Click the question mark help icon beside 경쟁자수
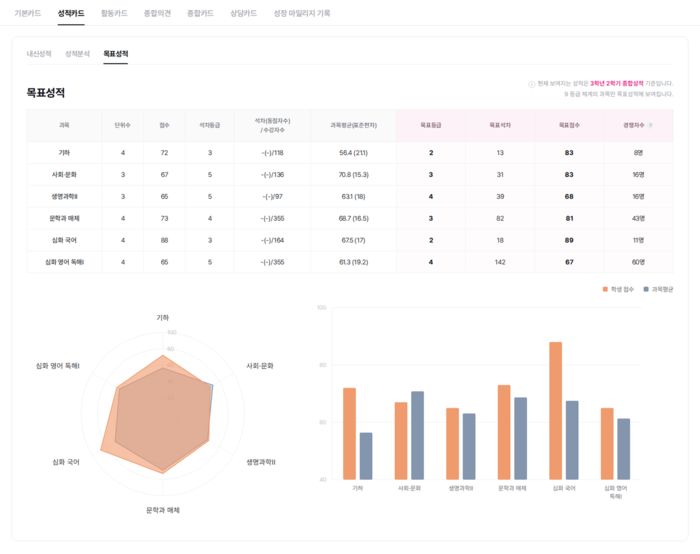This screenshot has width=700, height=554. tap(650, 125)
